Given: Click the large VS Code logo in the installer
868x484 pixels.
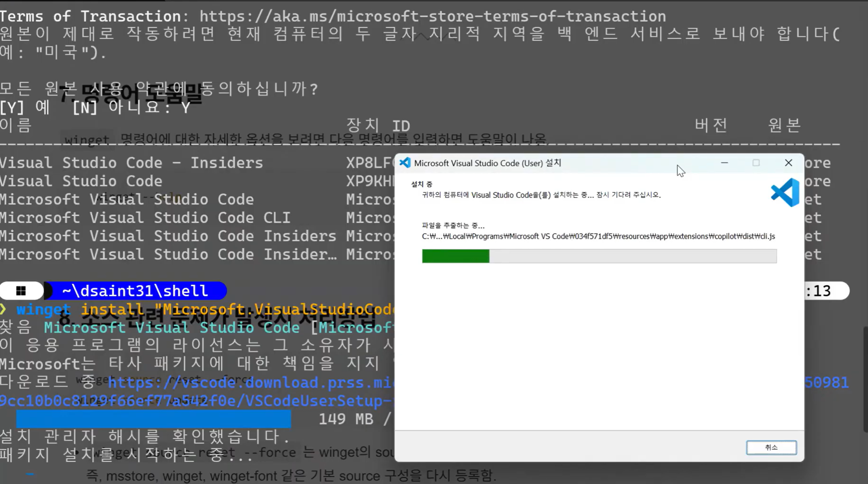Looking at the screenshot, I should 785,192.
